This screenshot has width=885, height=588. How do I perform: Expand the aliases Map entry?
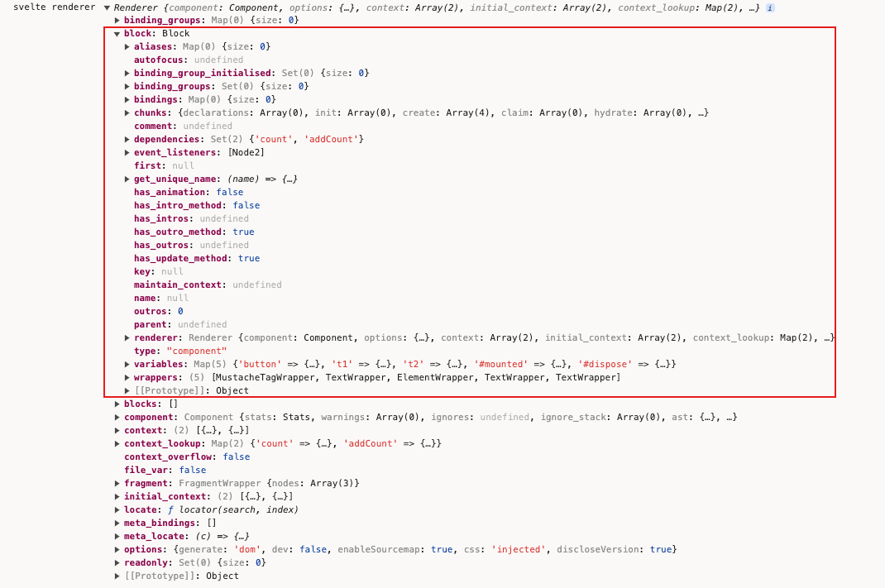point(127,47)
